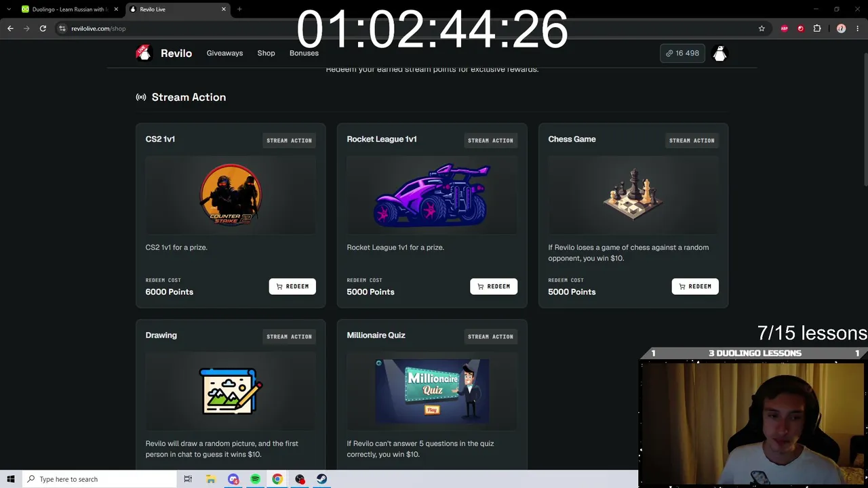
Task: Open the Windows Start menu
Action: (11, 479)
